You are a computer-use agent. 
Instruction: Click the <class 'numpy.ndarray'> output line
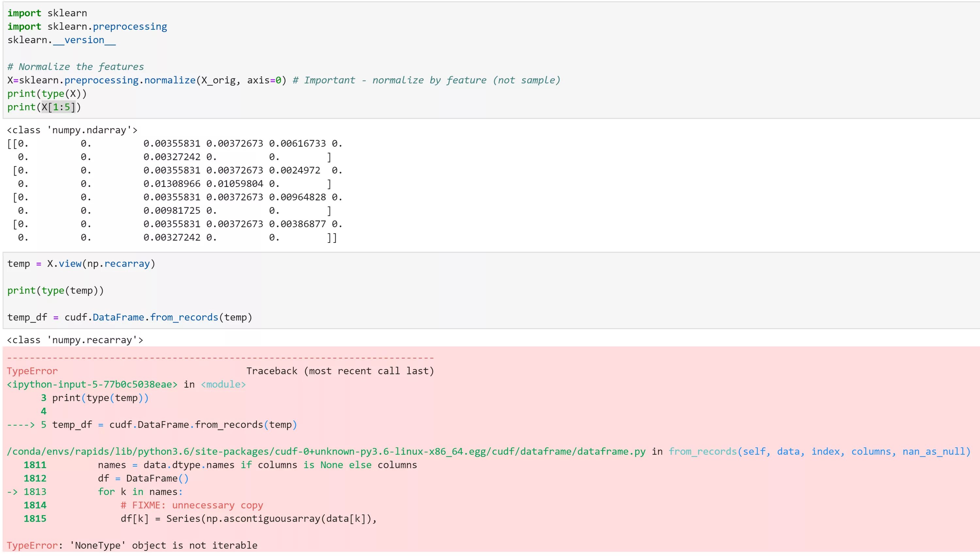pyautogui.click(x=72, y=130)
